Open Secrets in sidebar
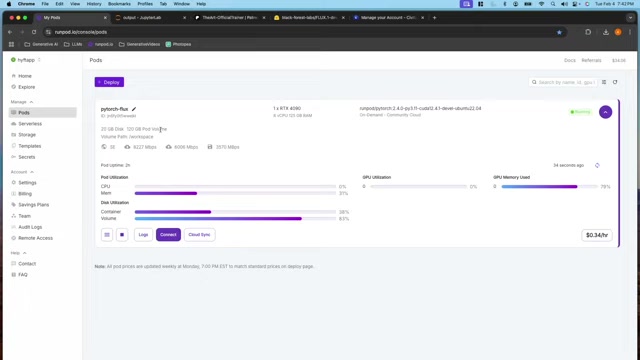Image resolution: width=640 pixels, height=360 pixels. point(27,157)
